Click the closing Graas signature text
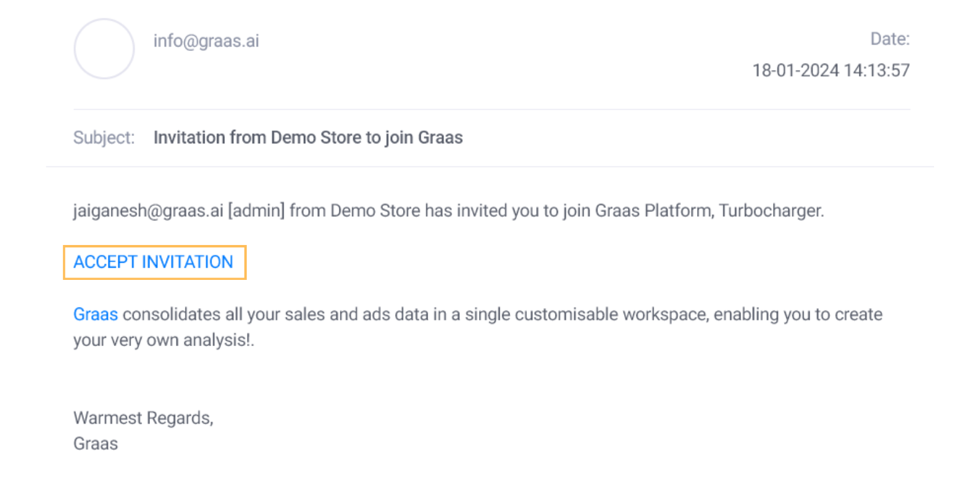 tap(96, 443)
